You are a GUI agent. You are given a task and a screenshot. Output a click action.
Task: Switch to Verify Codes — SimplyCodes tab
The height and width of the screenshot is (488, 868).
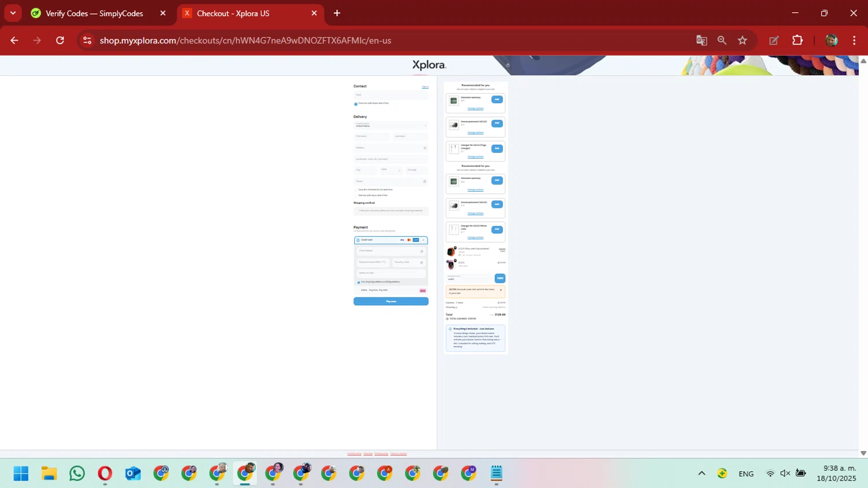(x=94, y=13)
